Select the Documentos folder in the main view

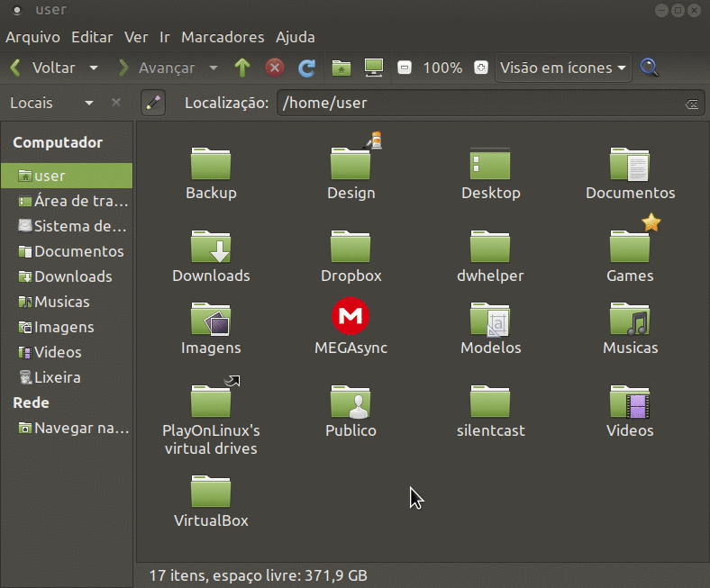[630, 174]
